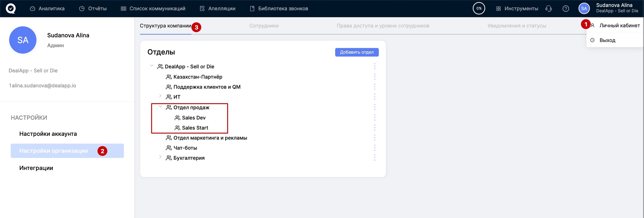Open the headset support icon
Screen dimensions: 644x218
pyautogui.click(x=548, y=9)
